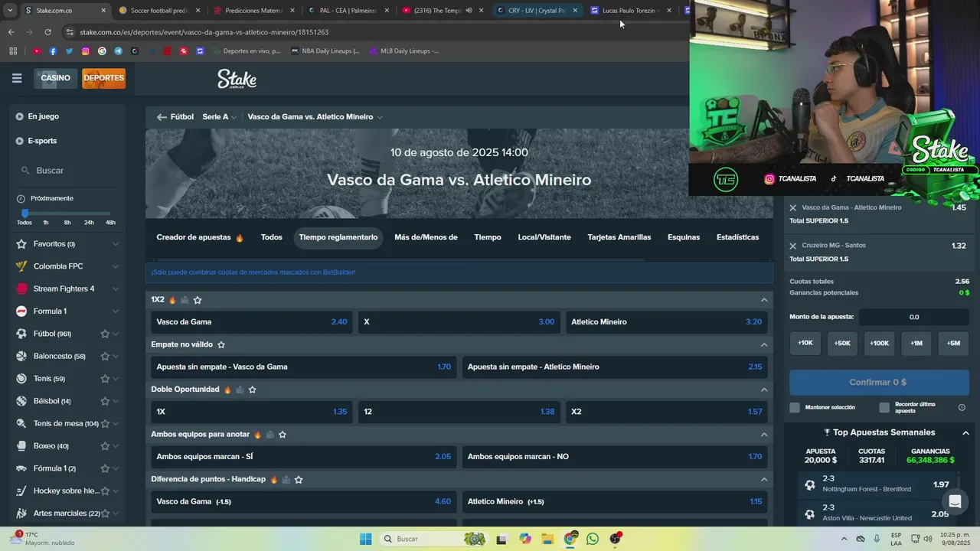Click the Colombia FPC trophy icon
The width and height of the screenshot is (980, 551).
coord(21,266)
